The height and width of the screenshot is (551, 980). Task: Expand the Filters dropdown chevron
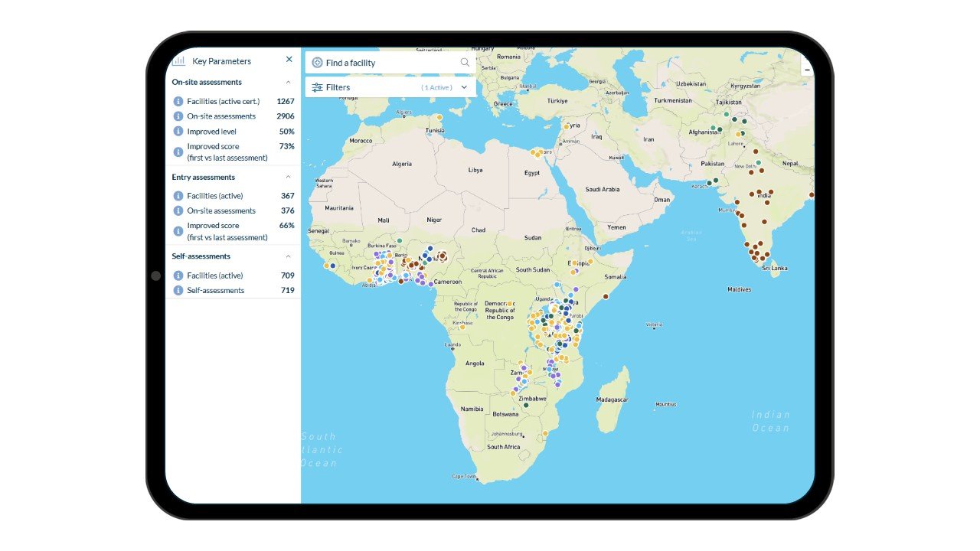click(464, 87)
